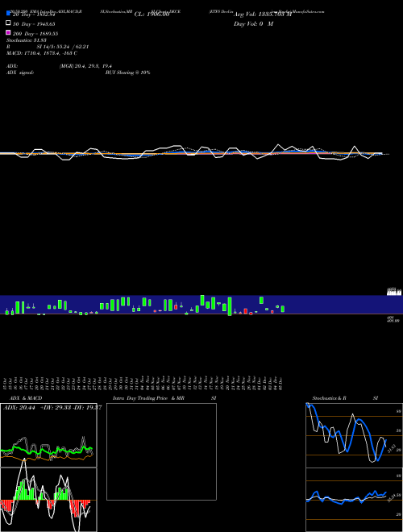Click the 'SI 14/3: 55.24 / 62.21' value
The width and height of the screenshot is (403, 532).
(x=62, y=47)
